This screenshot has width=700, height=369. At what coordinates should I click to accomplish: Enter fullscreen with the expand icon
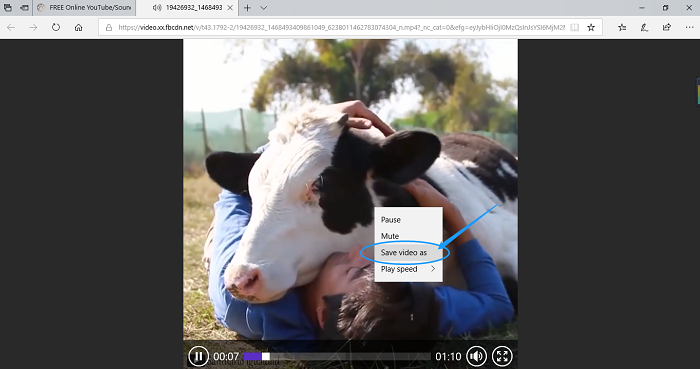point(502,356)
